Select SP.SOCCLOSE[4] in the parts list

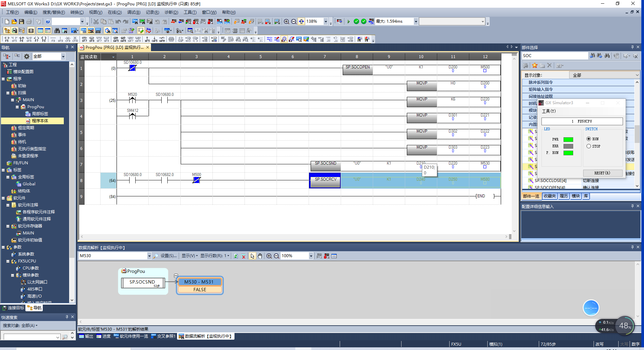coord(550,180)
